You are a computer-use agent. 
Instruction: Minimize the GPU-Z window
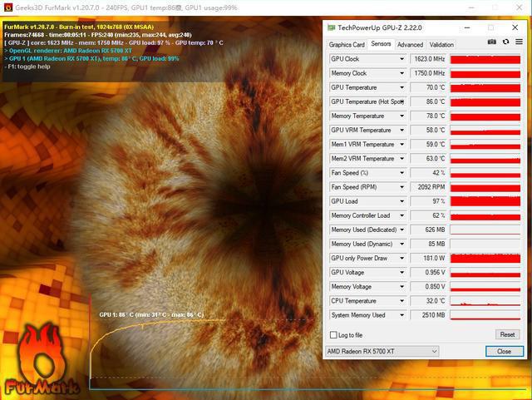pyautogui.click(x=467, y=27)
